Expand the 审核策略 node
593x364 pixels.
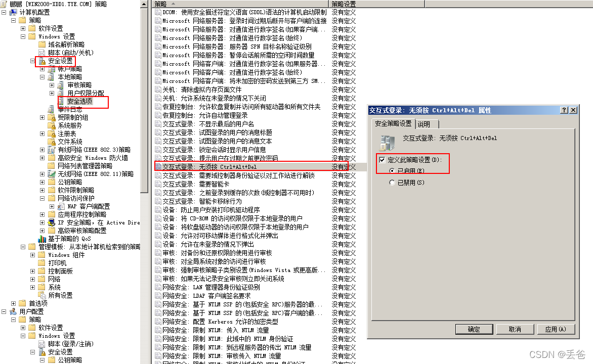pyautogui.click(x=52, y=85)
